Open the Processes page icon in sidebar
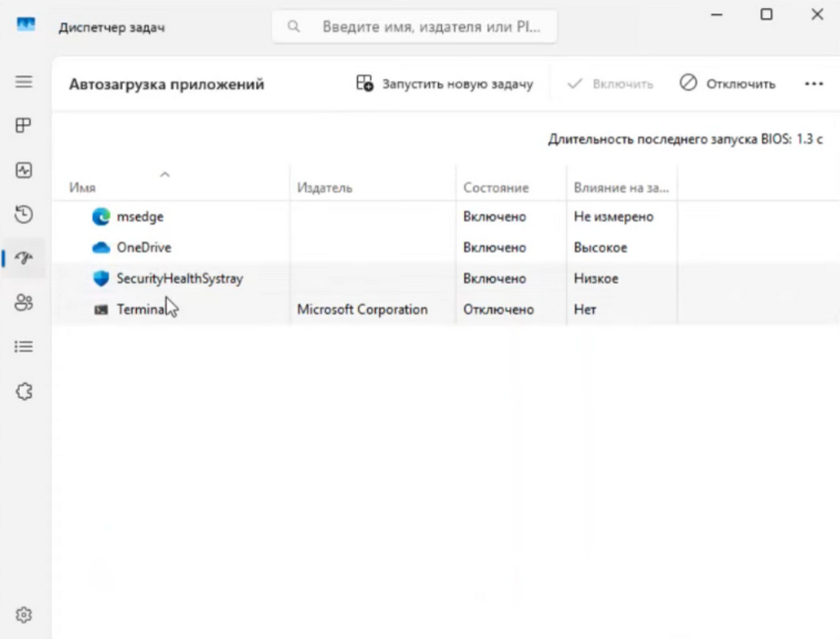 point(24,126)
